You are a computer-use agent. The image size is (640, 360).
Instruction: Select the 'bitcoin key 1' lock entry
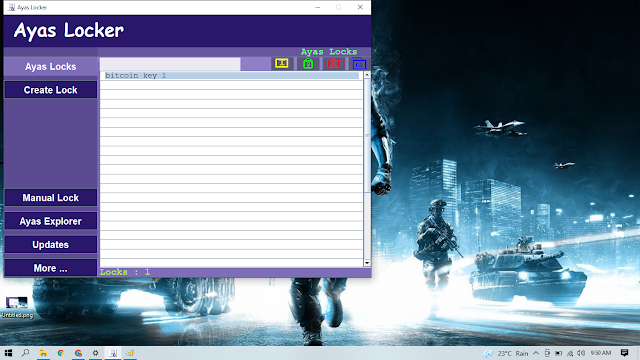tap(231, 76)
